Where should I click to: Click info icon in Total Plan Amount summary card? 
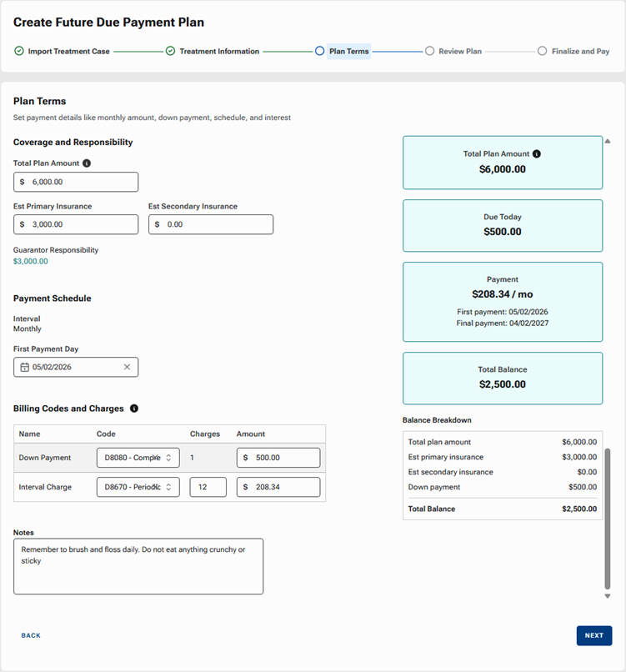[x=537, y=154]
